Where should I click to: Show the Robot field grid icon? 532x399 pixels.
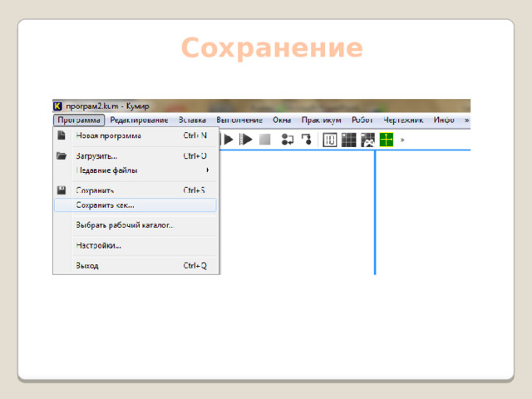(348, 140)
